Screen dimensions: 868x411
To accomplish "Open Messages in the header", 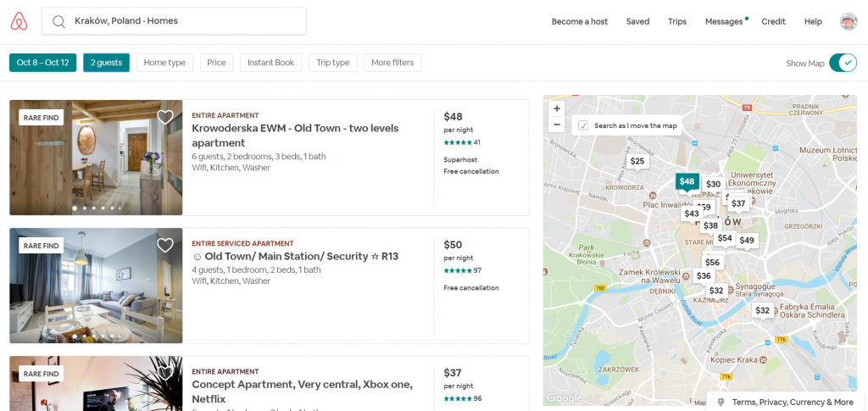I will 724,21.
